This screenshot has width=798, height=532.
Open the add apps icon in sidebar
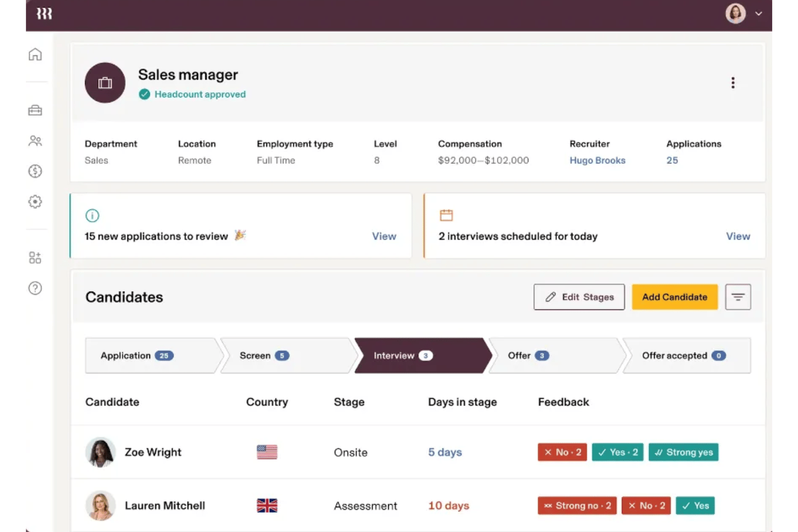coord(35,258)
